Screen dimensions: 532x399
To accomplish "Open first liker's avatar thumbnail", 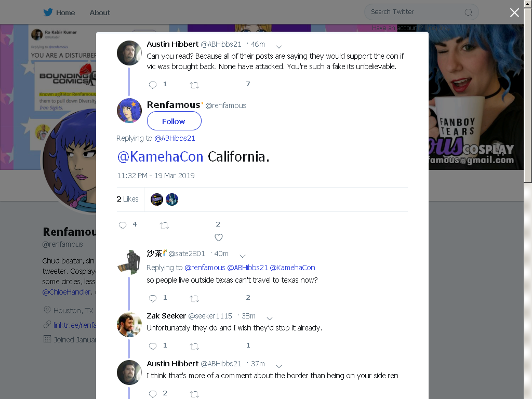I will 157,199.
